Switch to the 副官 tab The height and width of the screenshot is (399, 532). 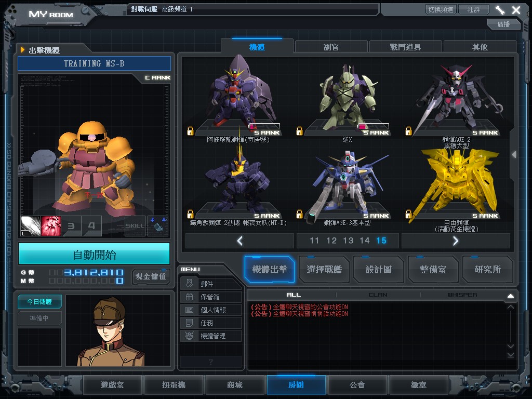coord(331,47)
